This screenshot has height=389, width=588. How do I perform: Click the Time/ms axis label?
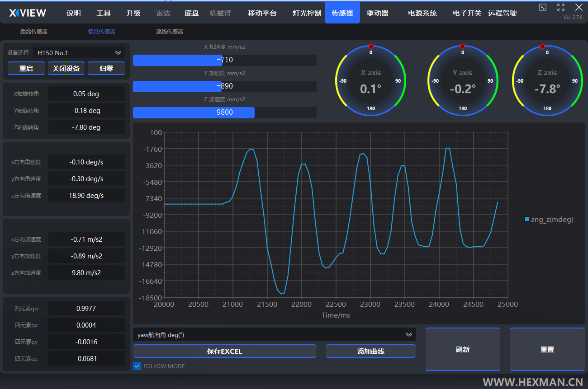click(x=336, y=315)
